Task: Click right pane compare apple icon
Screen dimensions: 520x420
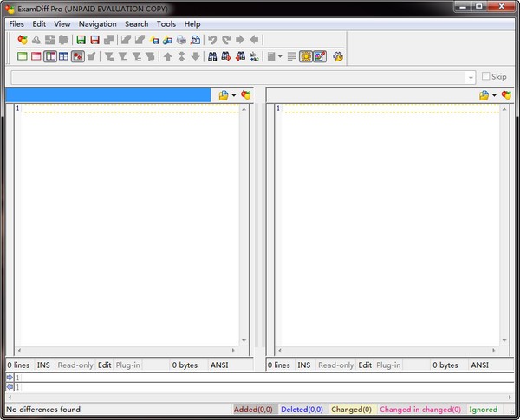Action: pyautogui.click(x=506, y=95)
